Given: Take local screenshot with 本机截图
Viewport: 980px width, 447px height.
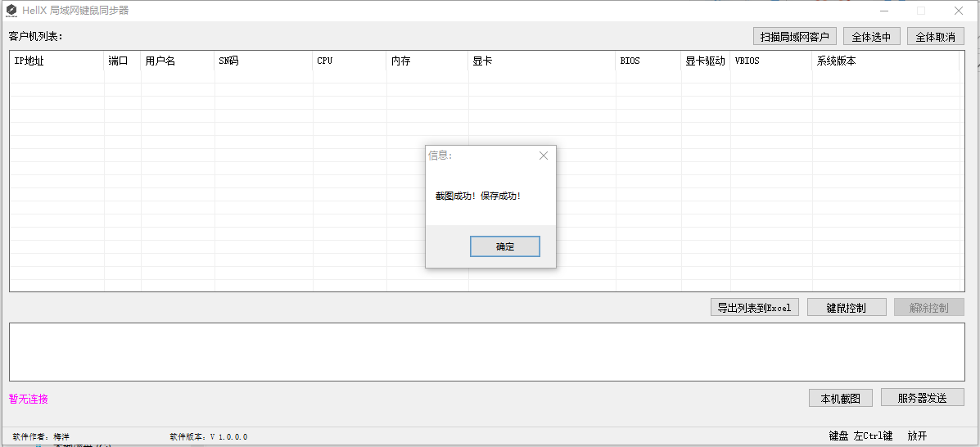Looking at the screenshot, I should click(x=841, y=398).
